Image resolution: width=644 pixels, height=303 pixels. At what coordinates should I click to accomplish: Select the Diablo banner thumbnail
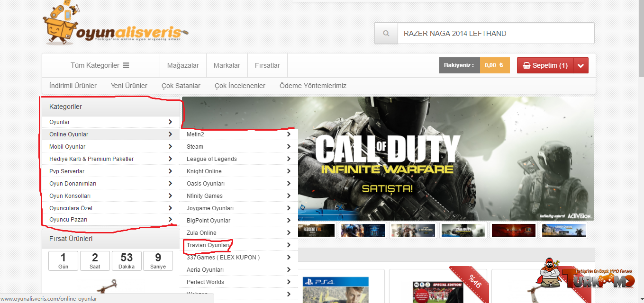click(x=514, y=230)
